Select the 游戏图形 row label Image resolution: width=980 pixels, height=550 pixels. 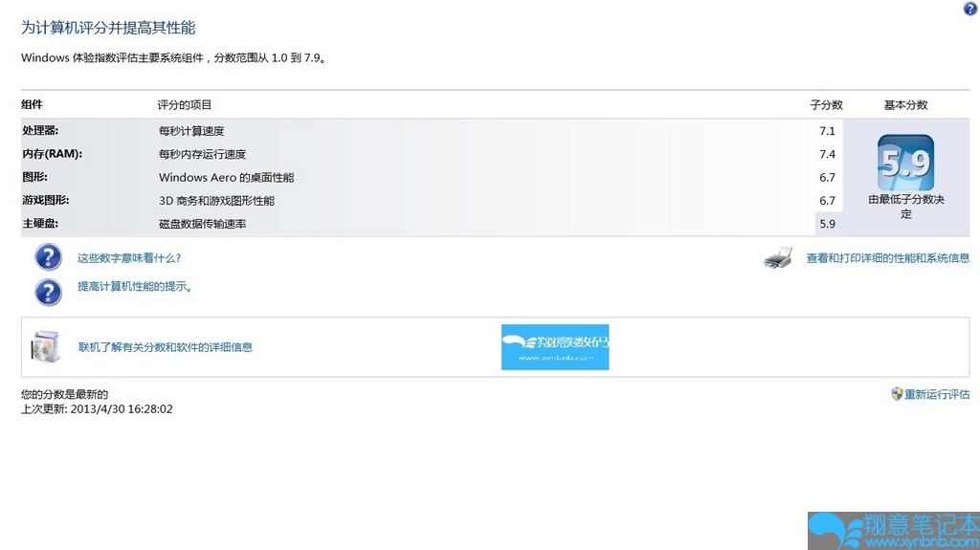point(46,200)
